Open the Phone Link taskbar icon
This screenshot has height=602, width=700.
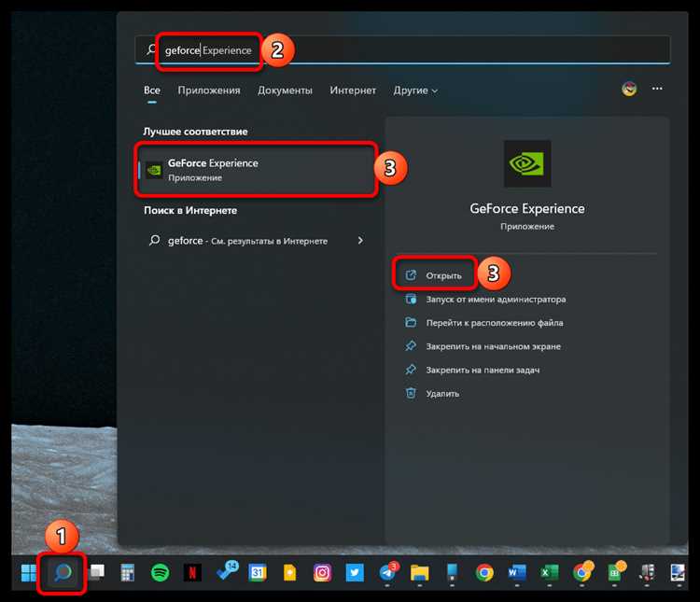(453, 572)
